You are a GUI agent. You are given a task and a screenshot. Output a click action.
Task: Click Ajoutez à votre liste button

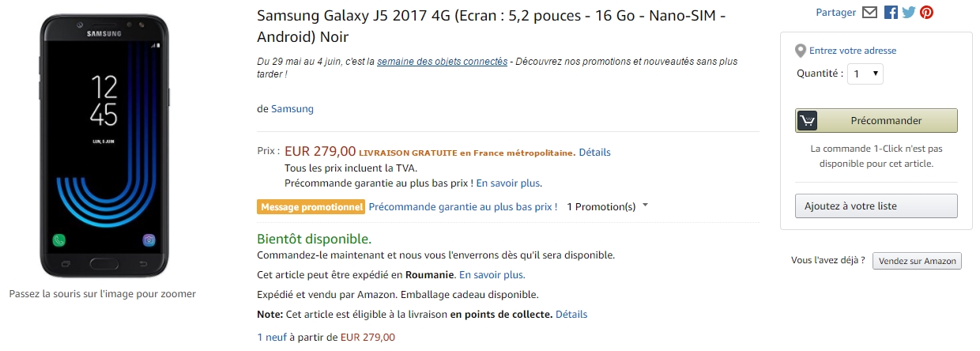click(876, 206)
